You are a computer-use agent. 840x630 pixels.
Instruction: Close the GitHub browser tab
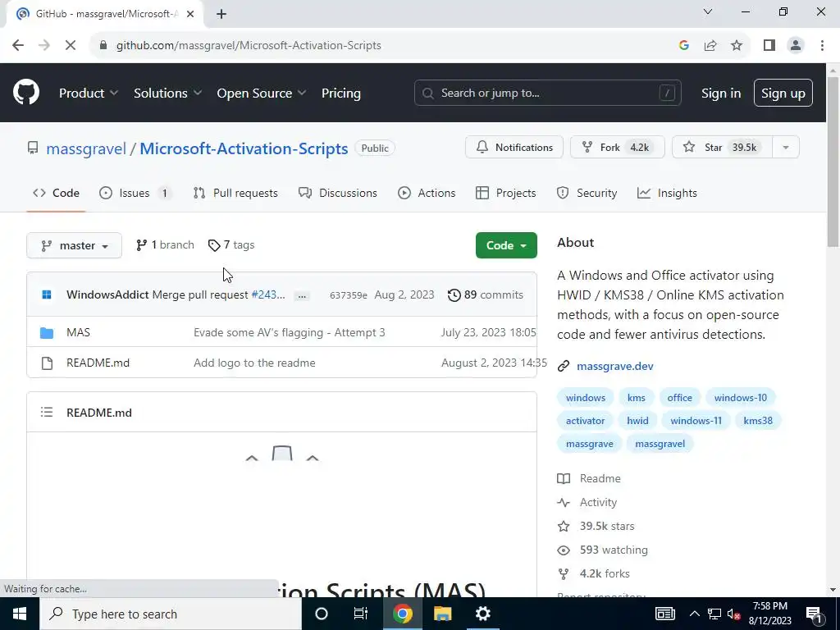(x=190, y=14)
